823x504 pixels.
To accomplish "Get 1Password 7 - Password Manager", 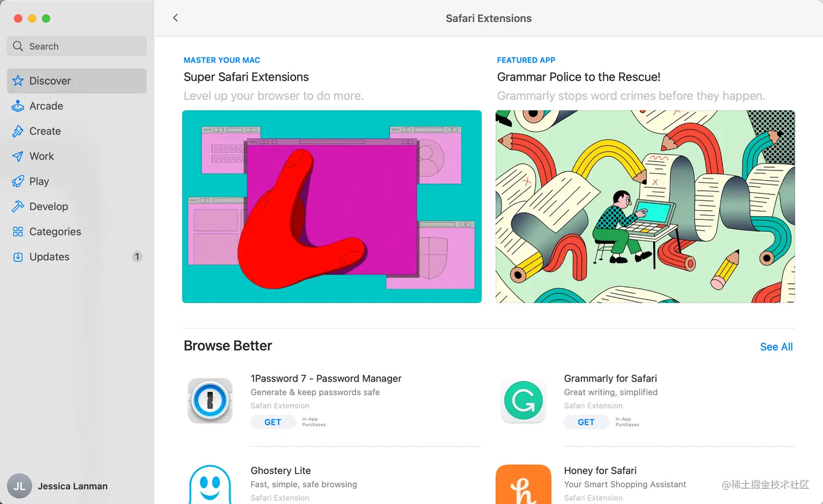I will pyautogui.click(x=273, y=422).
